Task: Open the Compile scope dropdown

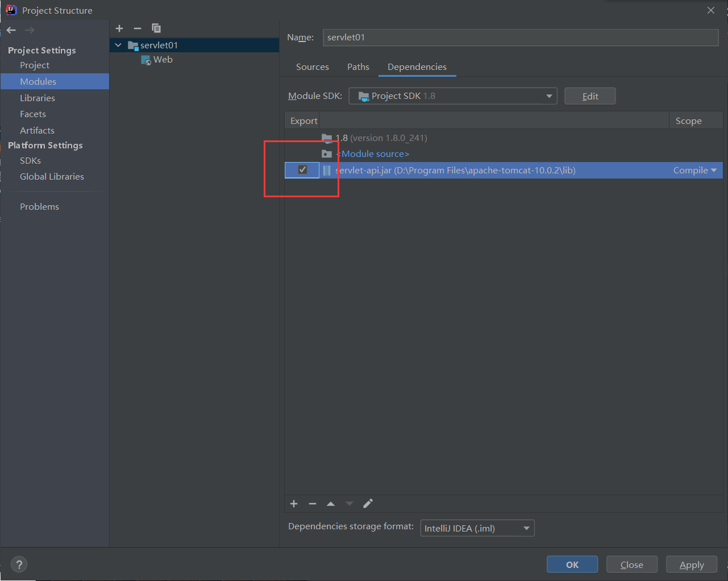Action: coord(694,171)
